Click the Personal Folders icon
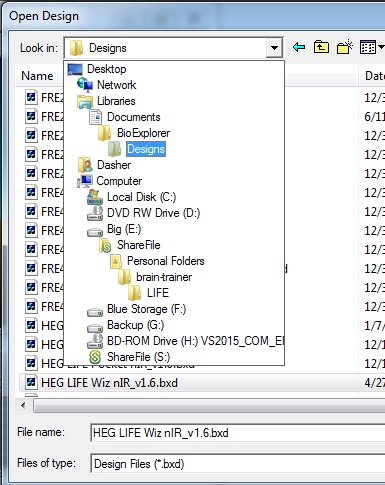Viewport: 385px width, 485px height. pyautogui.click(x=115, y=261)
